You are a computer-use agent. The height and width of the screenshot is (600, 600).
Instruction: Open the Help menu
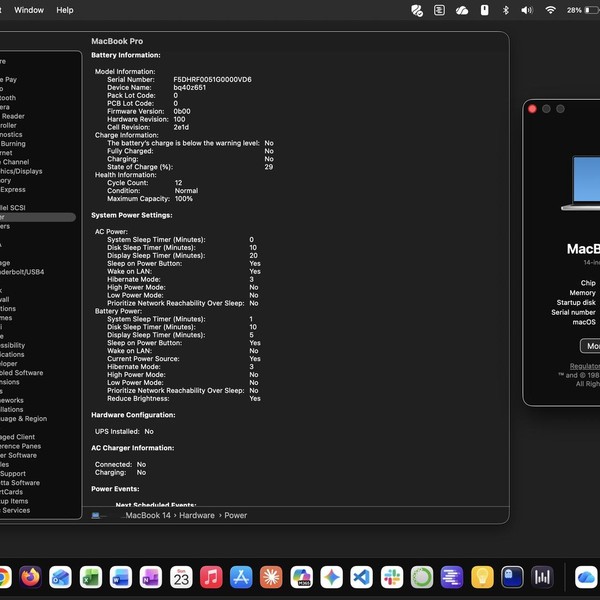click(x=65, y=10)
